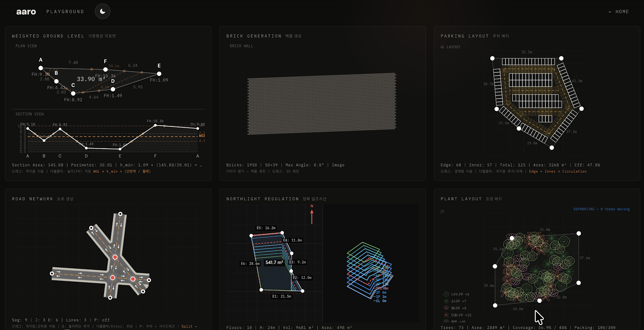644x330 pixels.
Task: Select the E5: 16.2m edge label
Action: pos(266,228)
